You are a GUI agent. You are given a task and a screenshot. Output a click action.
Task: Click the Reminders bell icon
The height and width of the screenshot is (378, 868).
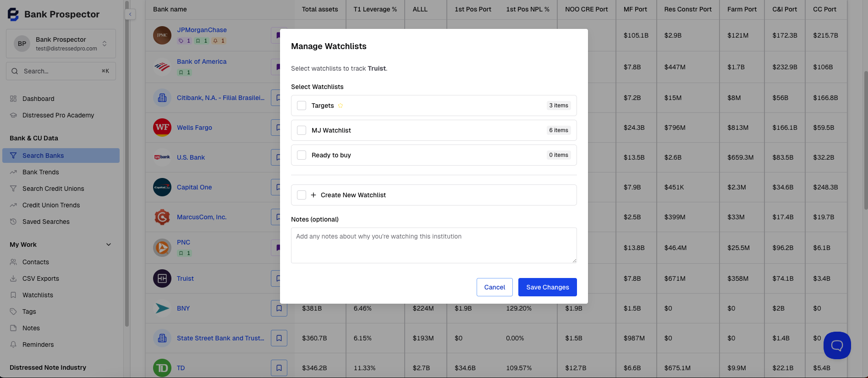coord(13,345)
